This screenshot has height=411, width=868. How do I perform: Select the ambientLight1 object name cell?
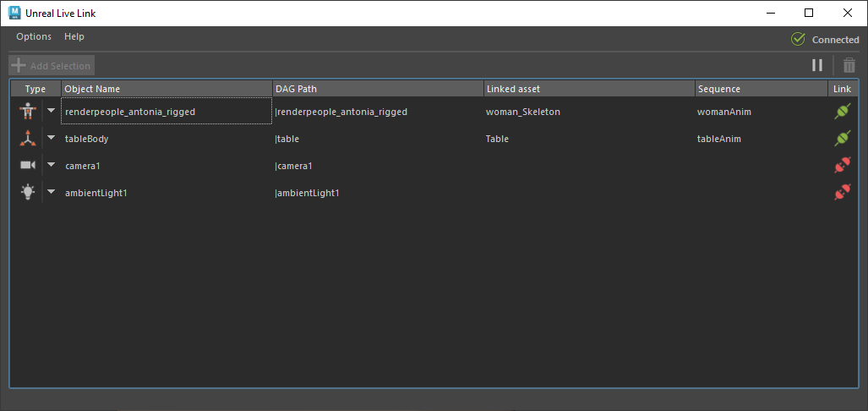pyautogui.click(x=167, y=192)
